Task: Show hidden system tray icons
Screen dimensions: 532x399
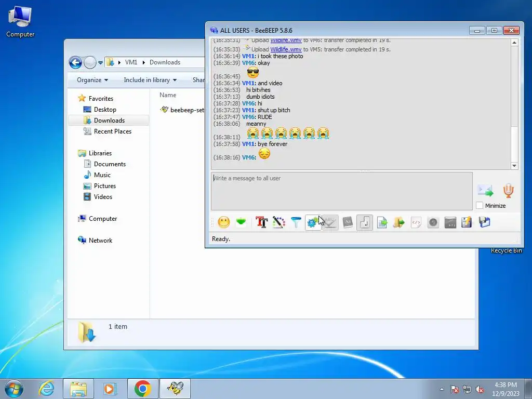Action: click(x=442, y=389)
